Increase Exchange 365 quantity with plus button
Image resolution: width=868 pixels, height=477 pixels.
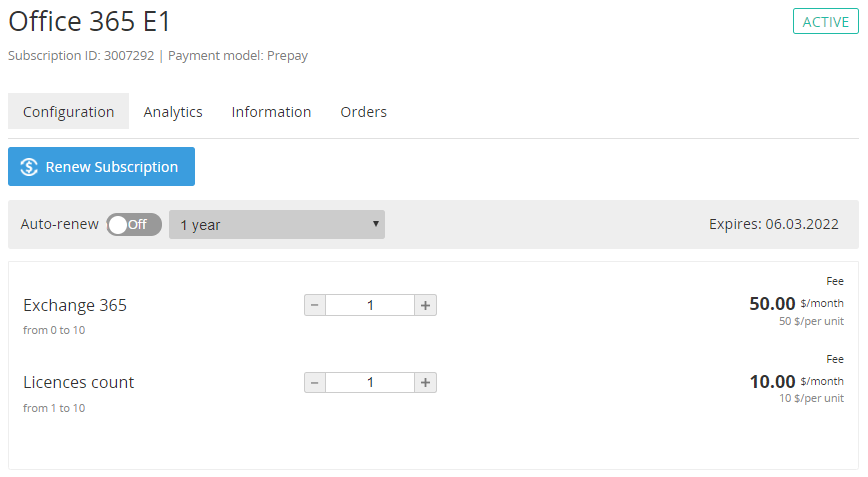(425, 305)
